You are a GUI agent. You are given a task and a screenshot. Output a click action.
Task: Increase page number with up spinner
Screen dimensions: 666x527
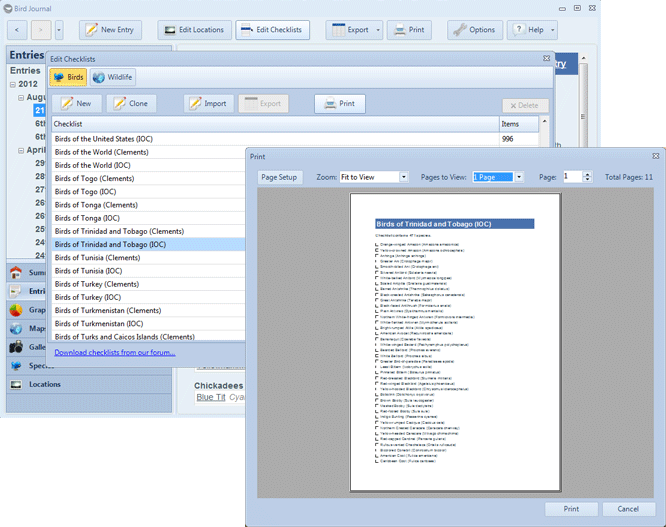pos(587,174)
